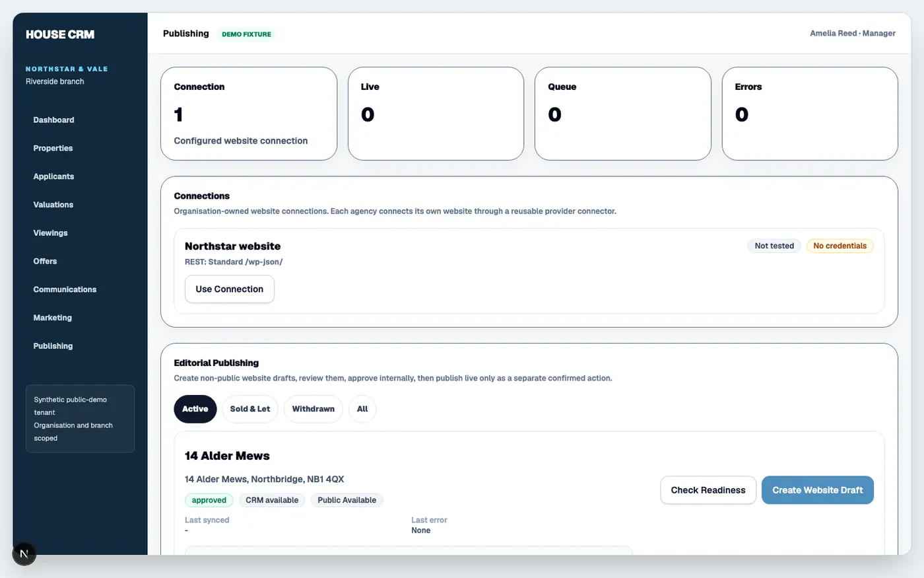Click the Connections section heading

[x=202, y=196]
